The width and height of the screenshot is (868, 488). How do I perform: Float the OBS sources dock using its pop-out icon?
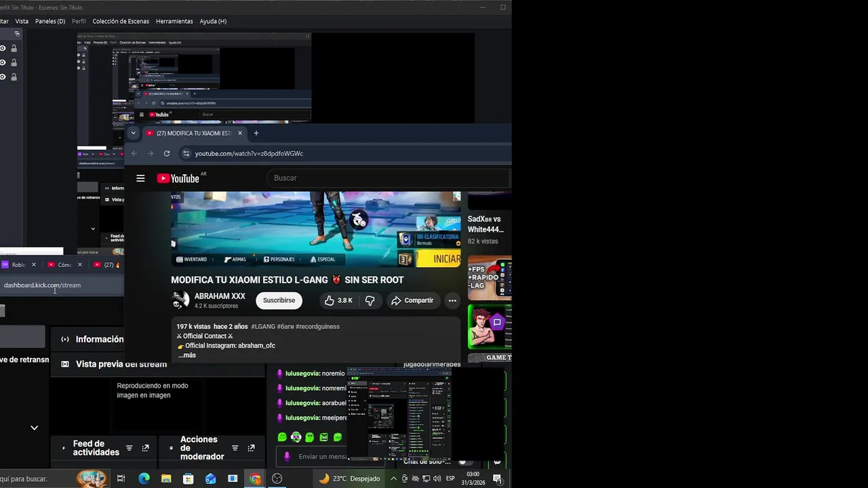17,33
